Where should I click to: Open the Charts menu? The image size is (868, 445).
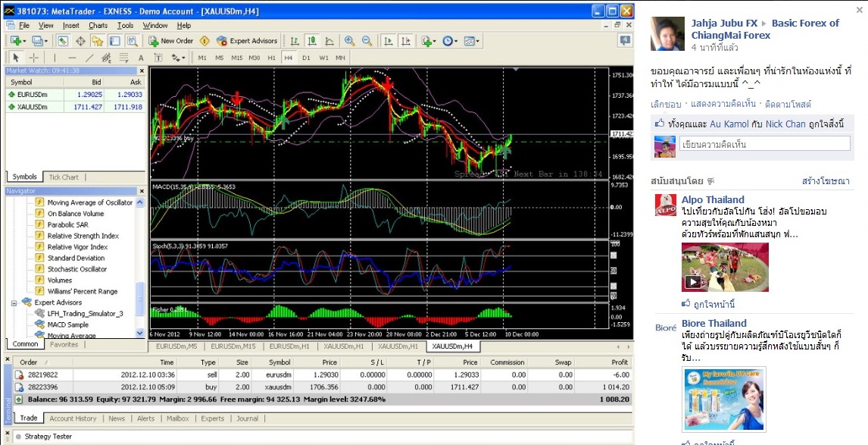(98, 26)
